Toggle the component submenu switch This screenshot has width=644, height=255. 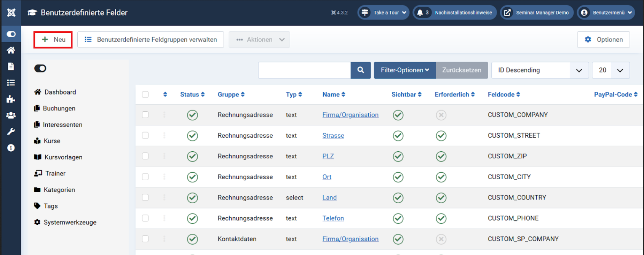pos(40,68)
